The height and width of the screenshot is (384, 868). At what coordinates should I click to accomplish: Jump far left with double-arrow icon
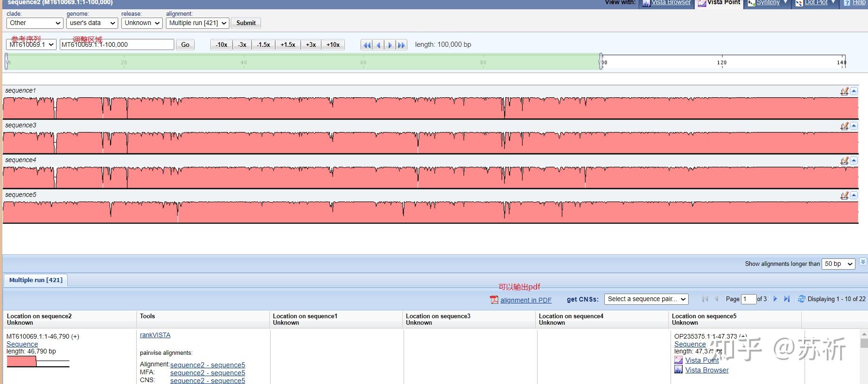click(367, 45)
